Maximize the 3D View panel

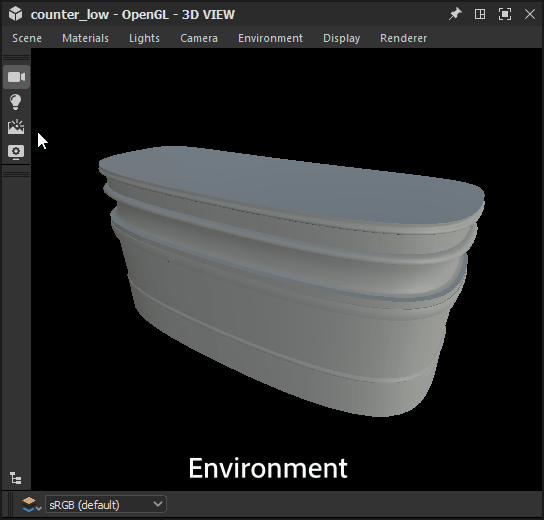tap(505, 14)
